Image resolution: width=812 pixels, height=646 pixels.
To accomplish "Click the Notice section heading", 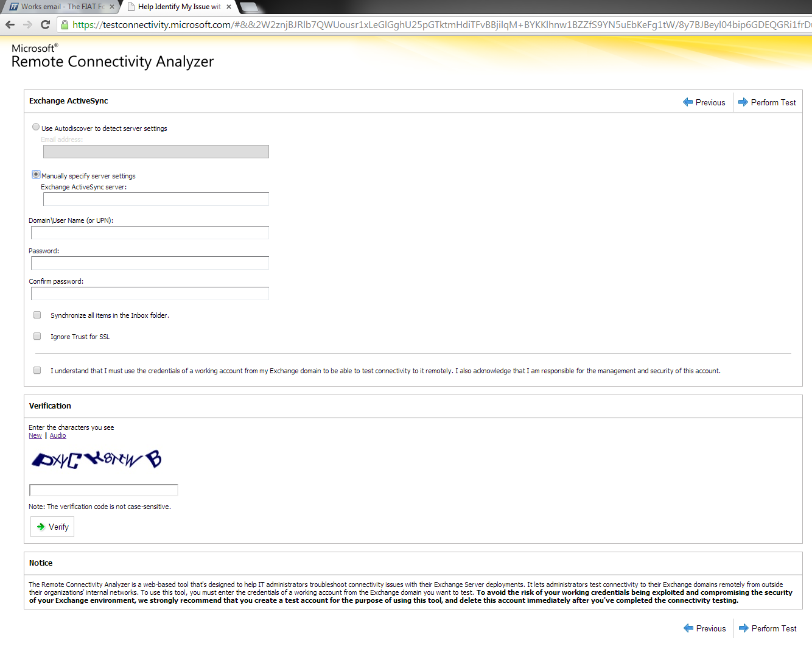I will [x=41, y=563].
